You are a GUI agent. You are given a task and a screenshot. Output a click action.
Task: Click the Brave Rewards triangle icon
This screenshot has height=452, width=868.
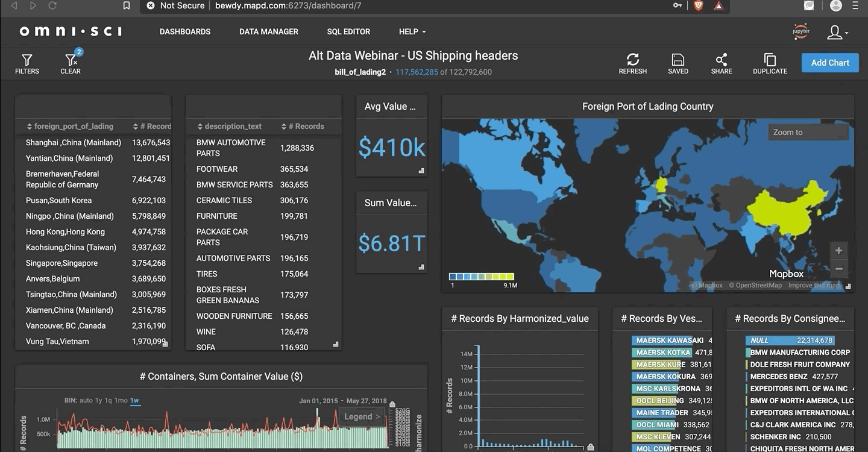click(x=719, y=5)
